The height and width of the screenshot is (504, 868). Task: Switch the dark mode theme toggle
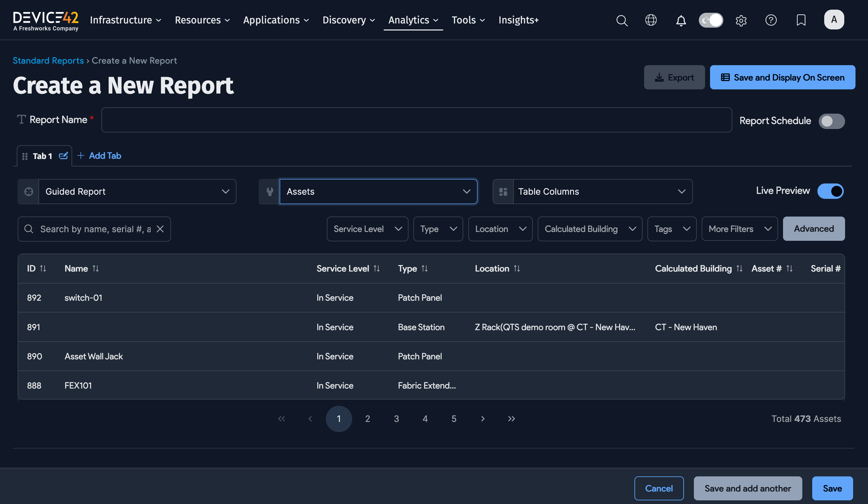[711, 20]
